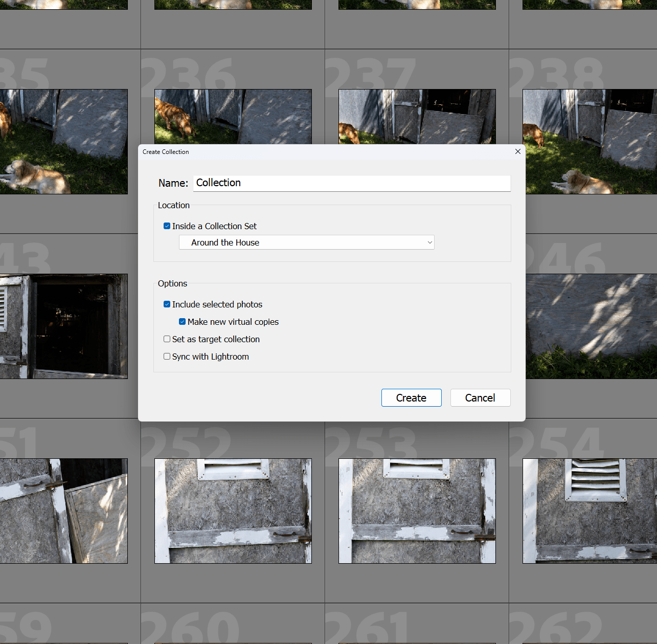The image size is (657, 644).
Task: Select photo thumbnail numbered 252
Action: click(x=233, y=511)
